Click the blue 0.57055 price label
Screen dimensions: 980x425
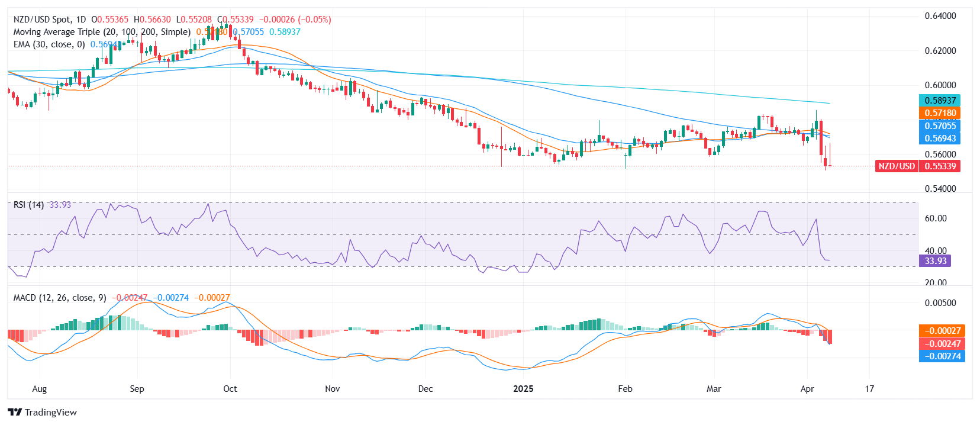[x=940, y=125]
